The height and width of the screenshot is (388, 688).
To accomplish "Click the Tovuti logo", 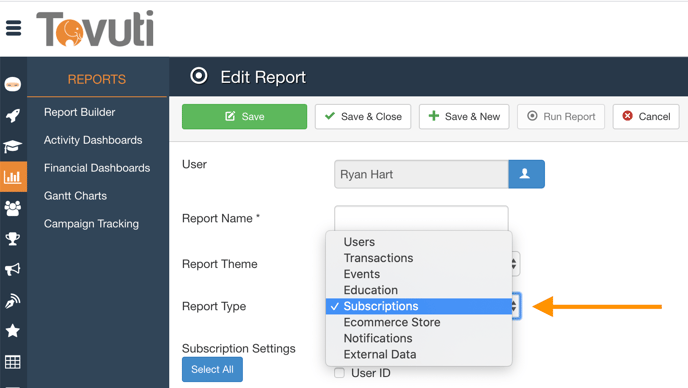I will pos(95,29).
